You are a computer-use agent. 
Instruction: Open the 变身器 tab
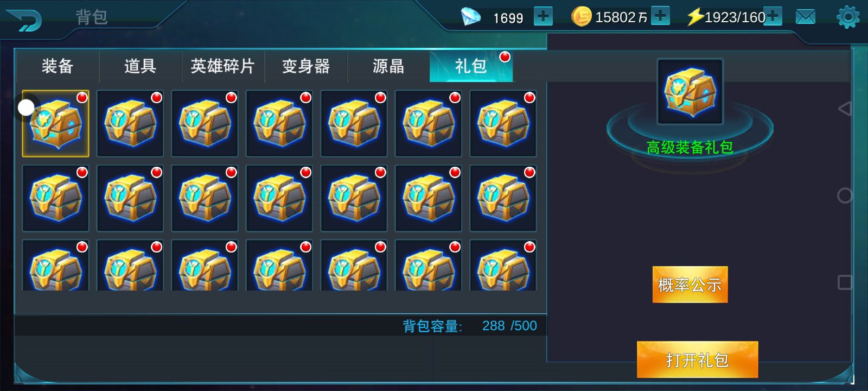pos(306,66)
